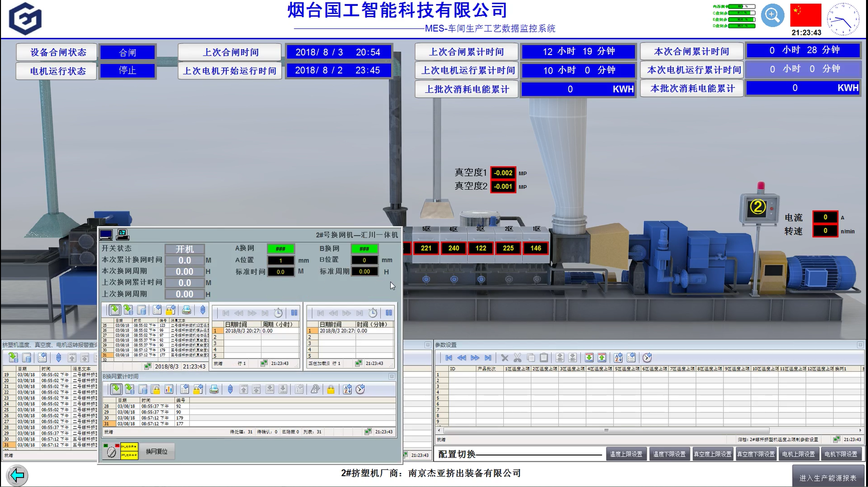
Task: Click the A-Z sort icon in 参数设置 toolbar
Action: pyautogui.click(x=618, y=358)
